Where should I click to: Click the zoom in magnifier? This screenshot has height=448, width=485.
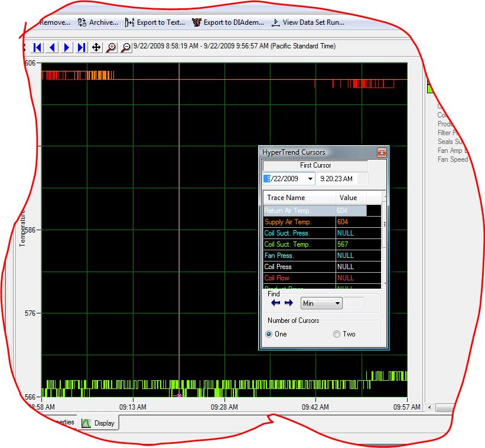(111, 47)
